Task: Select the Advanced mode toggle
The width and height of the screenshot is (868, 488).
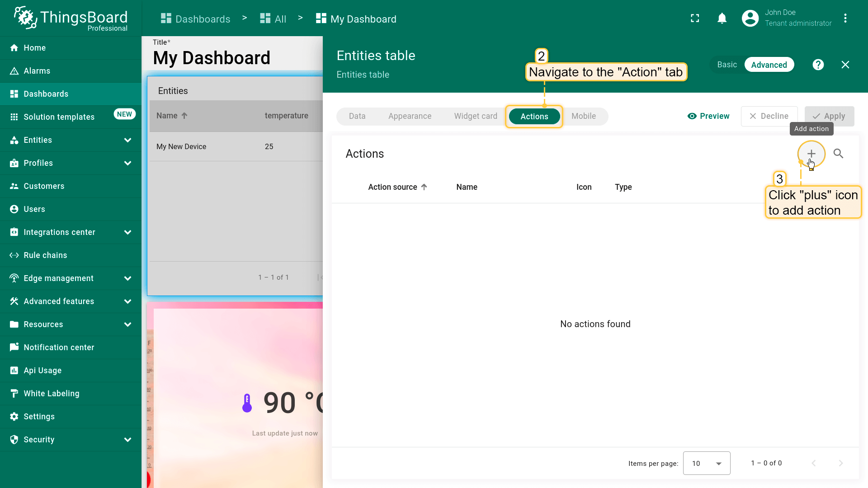Action: tap(769, 65)
